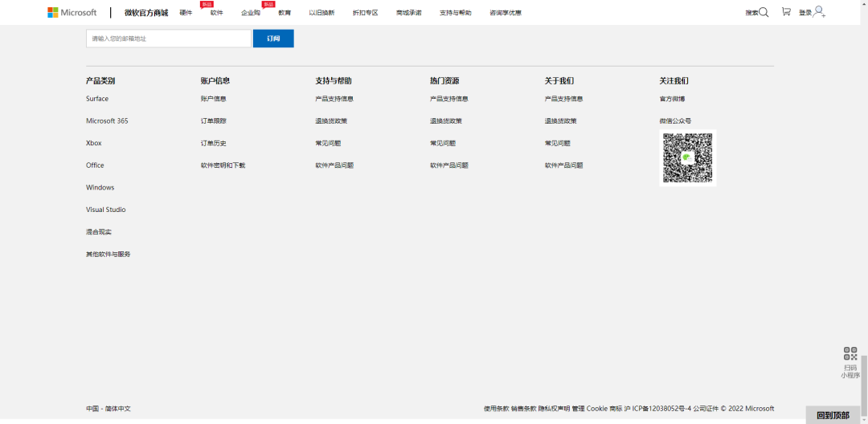Click the Microsoft logo in header

(x=72, y=13)
